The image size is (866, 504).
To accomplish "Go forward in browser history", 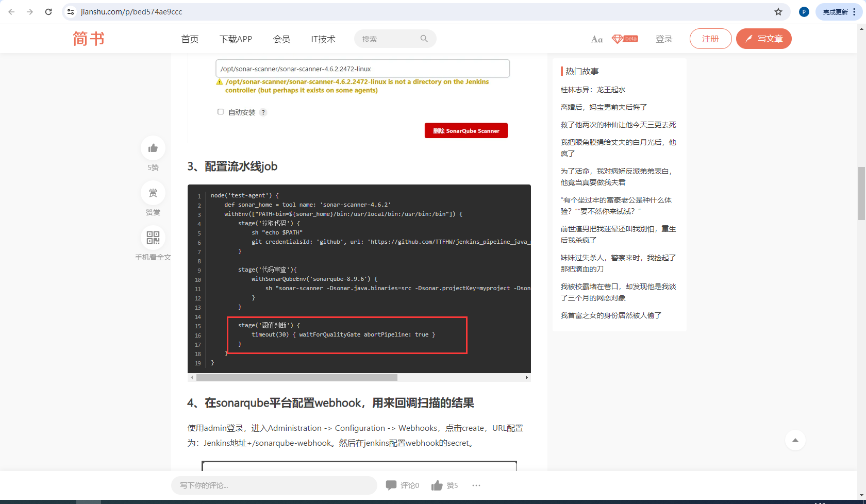I will [30, 12].
